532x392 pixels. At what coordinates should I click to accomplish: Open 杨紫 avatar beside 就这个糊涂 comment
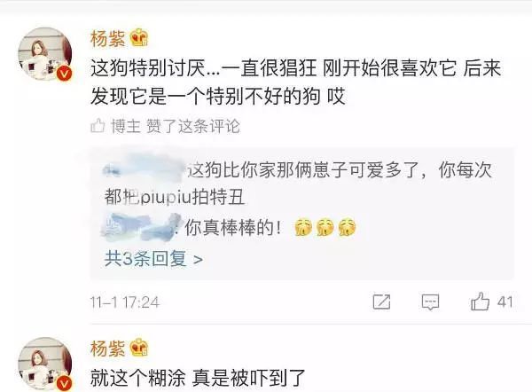click(45, 365)
